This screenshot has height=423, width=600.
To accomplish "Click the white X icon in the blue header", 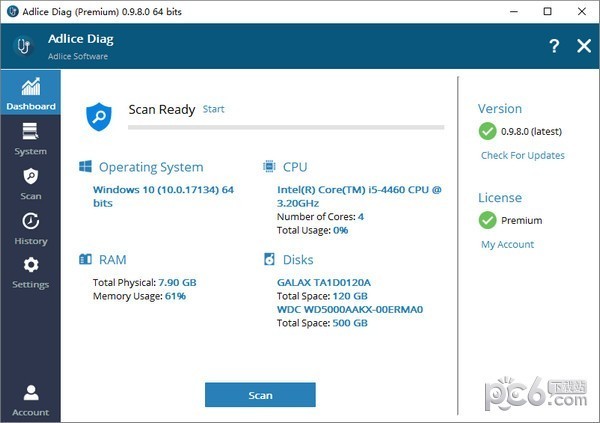I will tap(584, 46).
